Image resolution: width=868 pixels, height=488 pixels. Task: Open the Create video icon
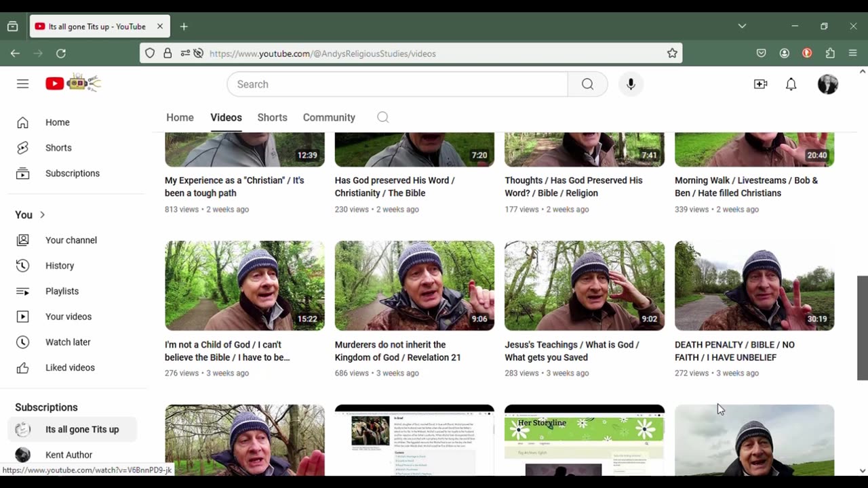point(760,84)
